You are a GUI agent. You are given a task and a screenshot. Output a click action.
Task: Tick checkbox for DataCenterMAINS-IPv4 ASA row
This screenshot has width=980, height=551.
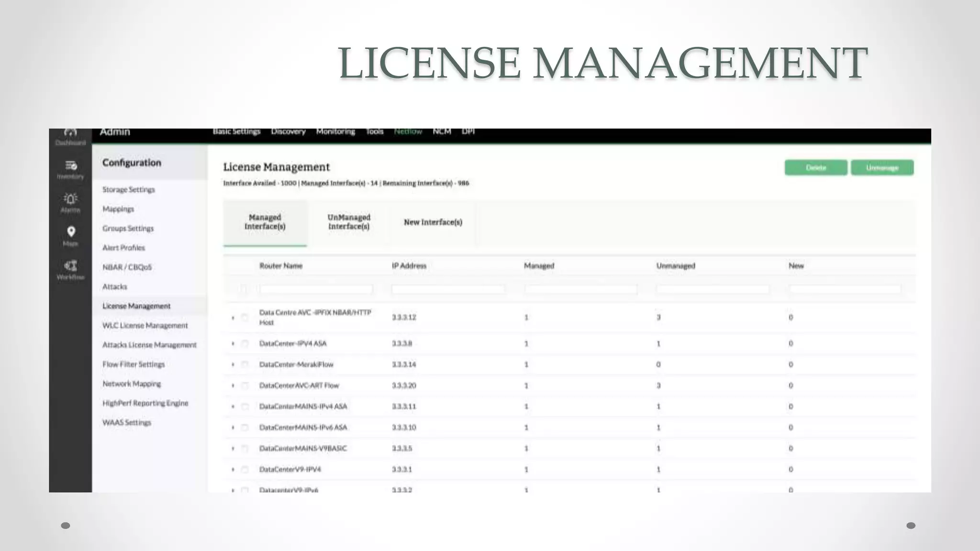(245, 407)
